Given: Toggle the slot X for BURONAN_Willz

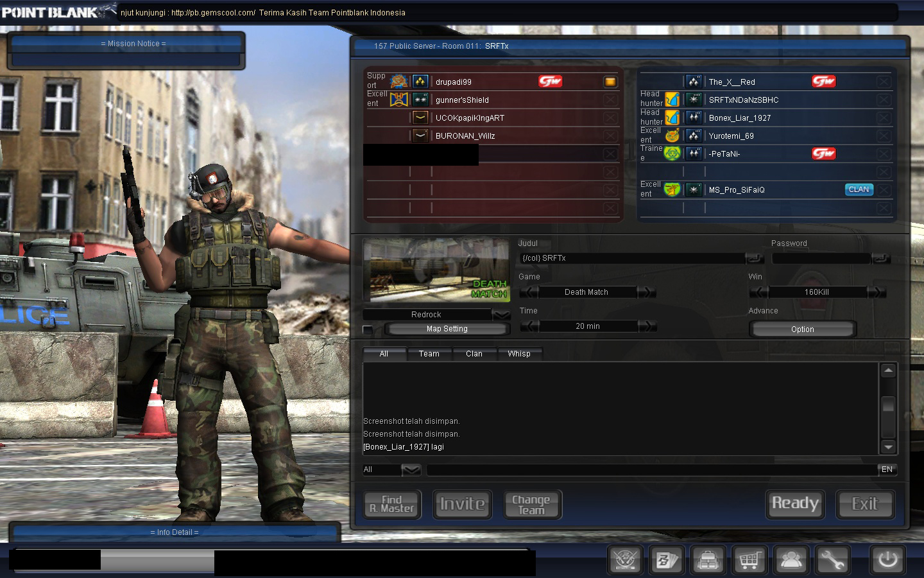Looking at the screenshot, I should click(610, 136).
